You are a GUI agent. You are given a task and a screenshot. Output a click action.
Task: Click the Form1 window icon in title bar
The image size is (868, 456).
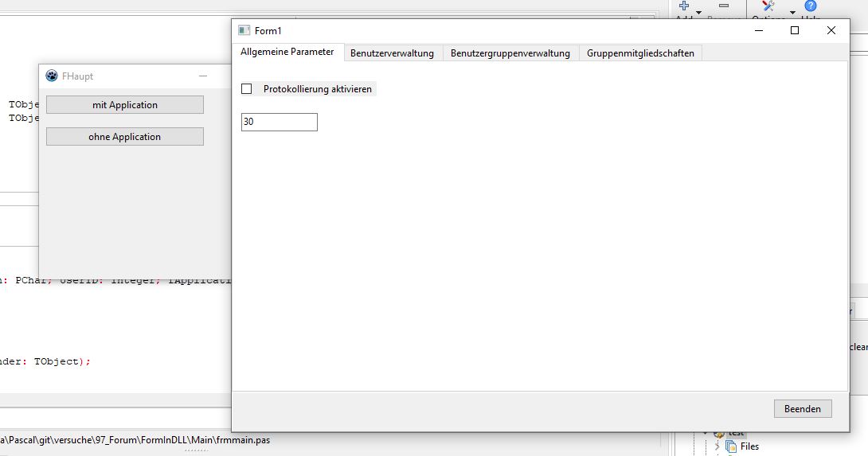244,30
